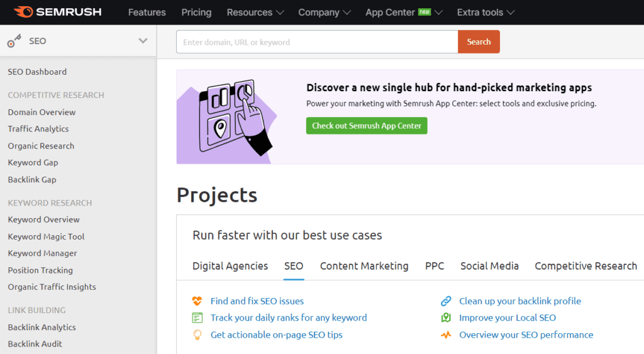Open Organic Research in sidebar

(41, 147)
